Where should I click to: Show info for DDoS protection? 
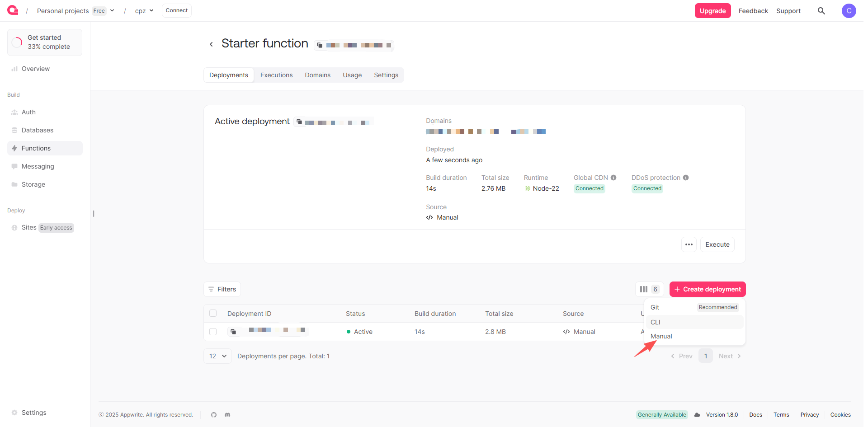pos(686,178)
